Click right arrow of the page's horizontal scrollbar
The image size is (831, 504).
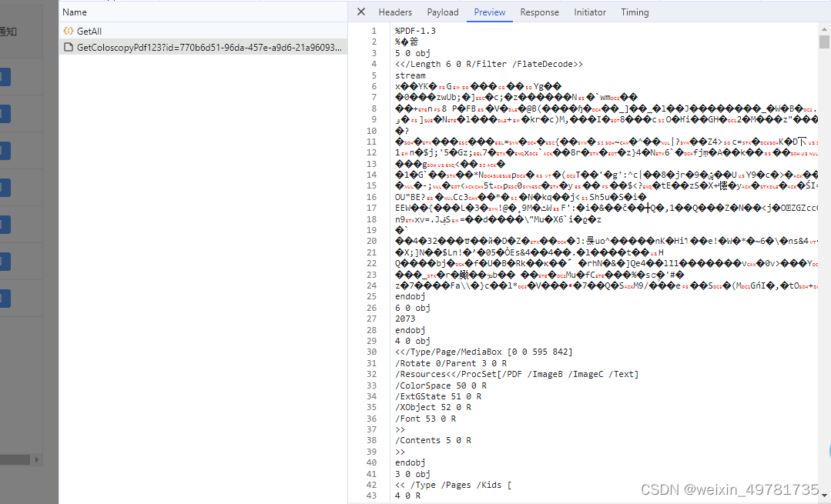(x=36, y=459)
